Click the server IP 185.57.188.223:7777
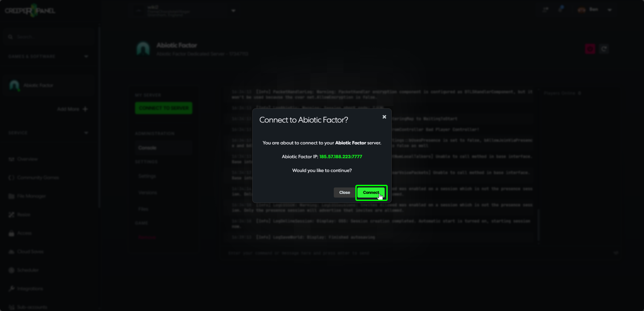644x311 pixels. [341, 157]
